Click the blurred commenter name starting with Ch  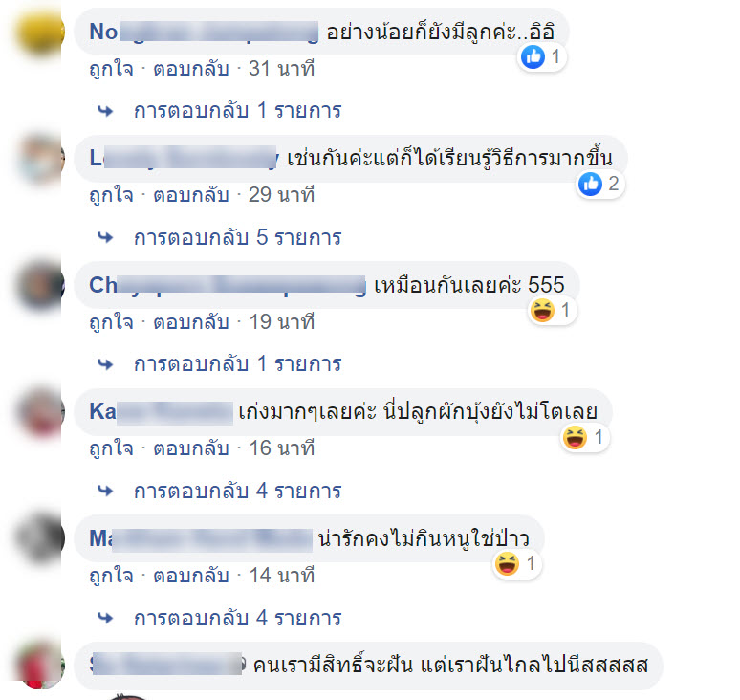pos(228,286)
